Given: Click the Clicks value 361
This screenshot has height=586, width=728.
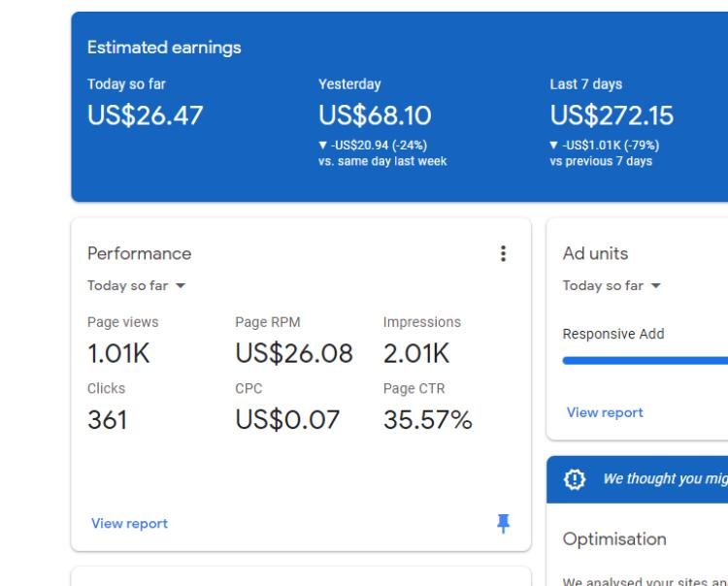Looking at the screenshot, I should click(107, 420).
